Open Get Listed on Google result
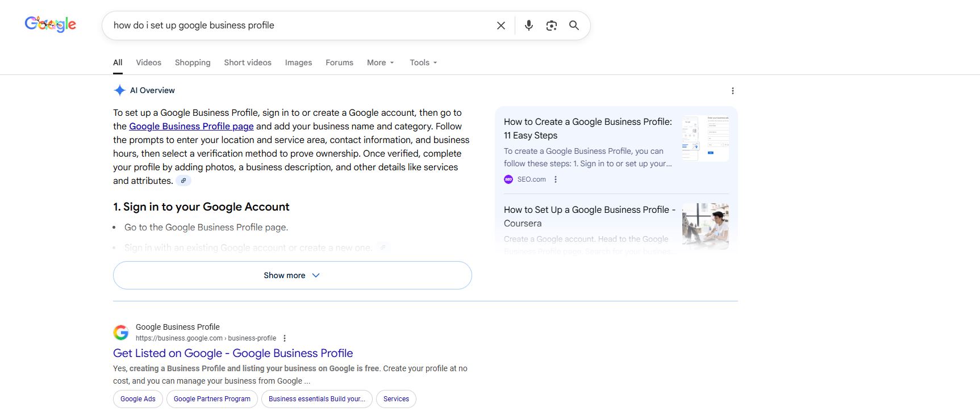 [233, 353]
